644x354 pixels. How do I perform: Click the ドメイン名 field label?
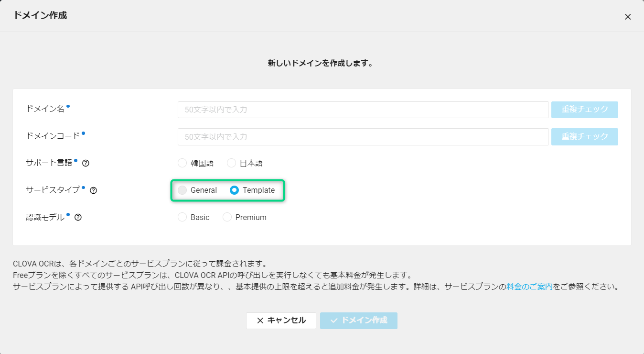(45, 109)
